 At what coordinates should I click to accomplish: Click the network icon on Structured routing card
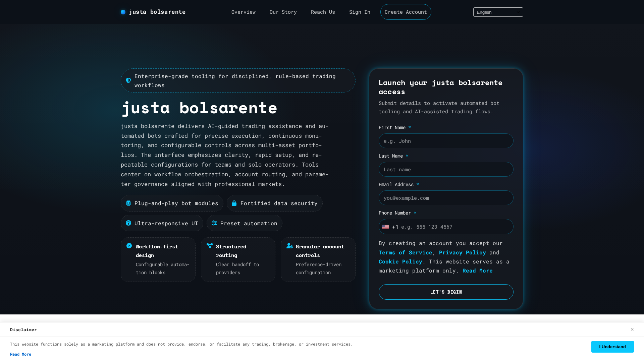pyautogui.click(x=210, y=246)
